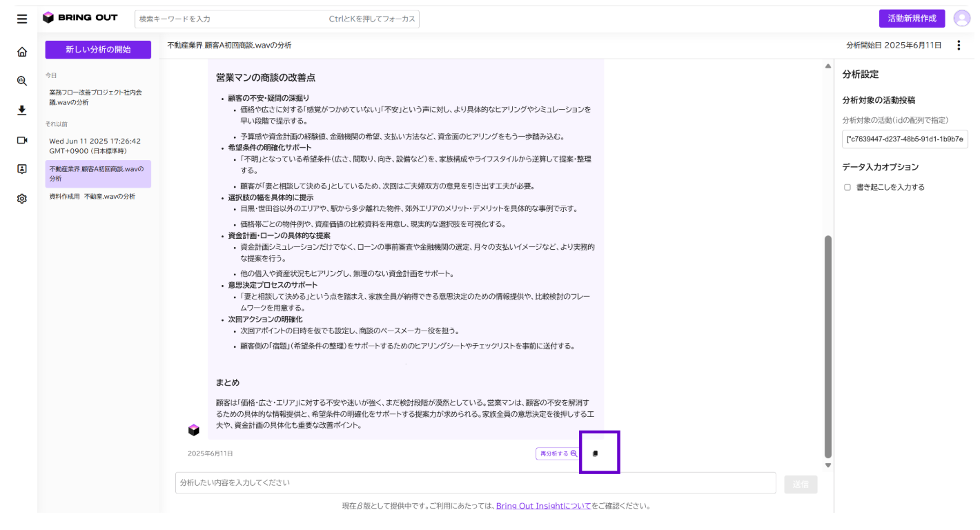Click the 意思決定プロセスのサポート bullet

coord(273,285)
